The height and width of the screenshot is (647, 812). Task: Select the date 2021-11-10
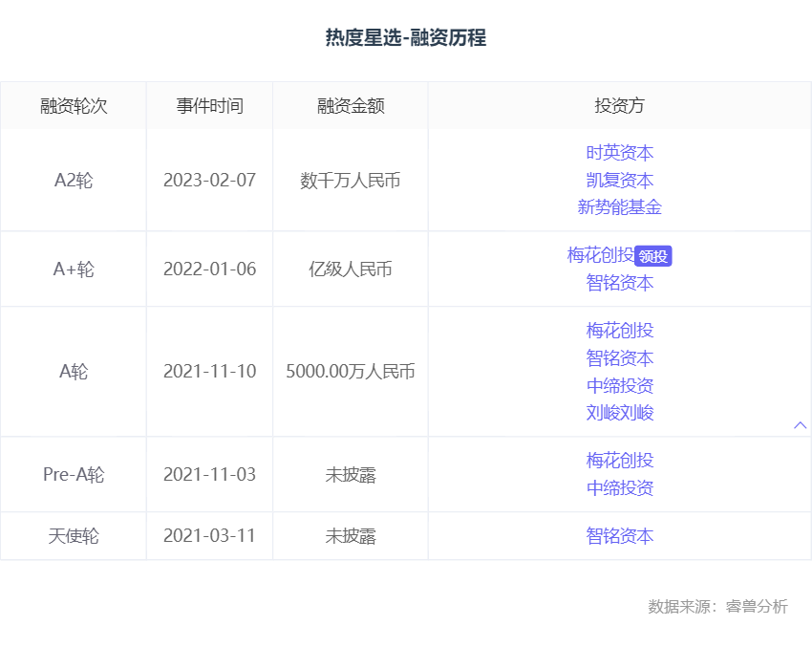click(x=210, y=372)
